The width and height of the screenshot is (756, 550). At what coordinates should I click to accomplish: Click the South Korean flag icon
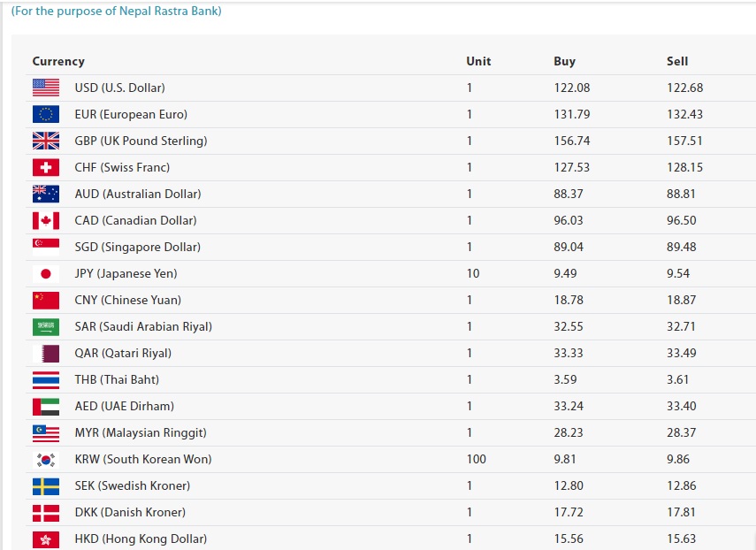[46, 459]
